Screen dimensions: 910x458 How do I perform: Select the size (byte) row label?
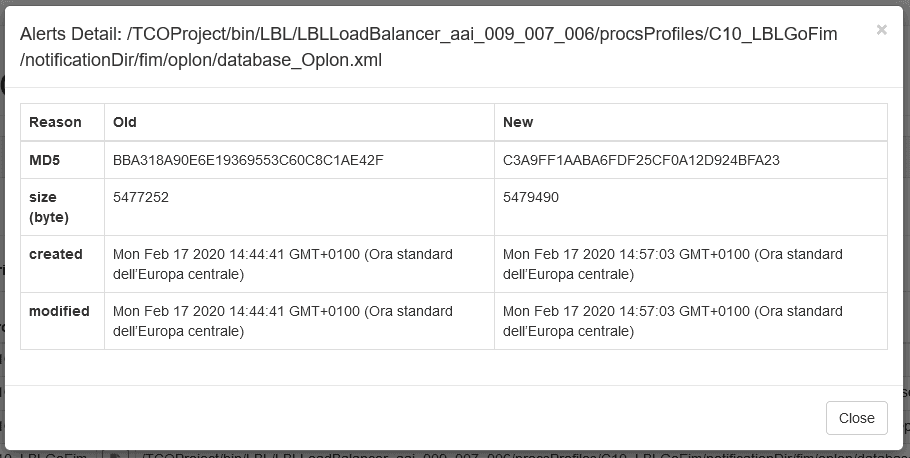click(49, 207)
